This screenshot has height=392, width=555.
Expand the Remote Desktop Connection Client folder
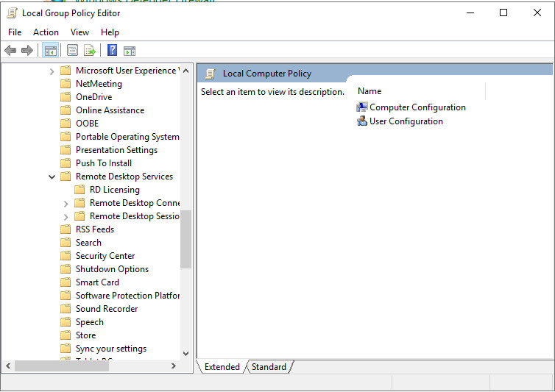pos(66,204)
